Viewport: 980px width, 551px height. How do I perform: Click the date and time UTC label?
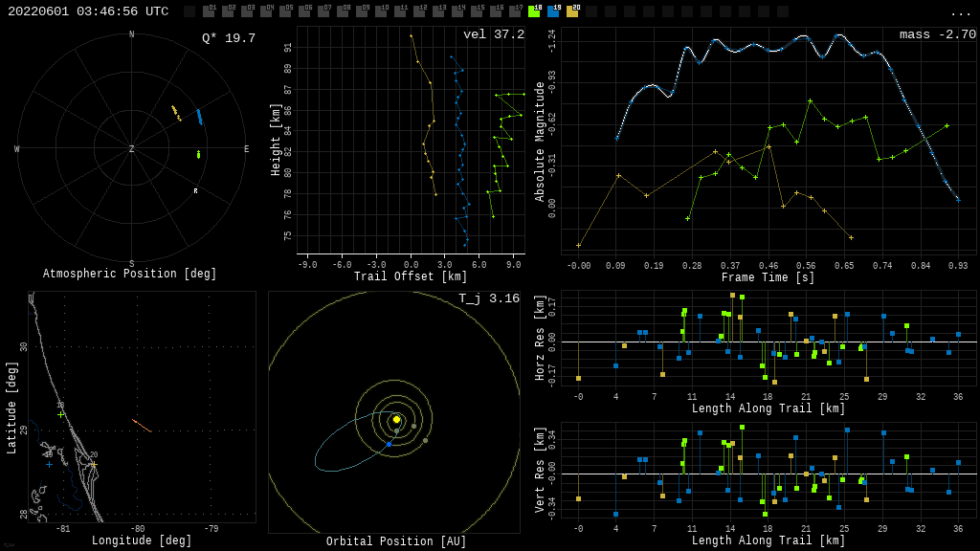(x=88, y=11)
